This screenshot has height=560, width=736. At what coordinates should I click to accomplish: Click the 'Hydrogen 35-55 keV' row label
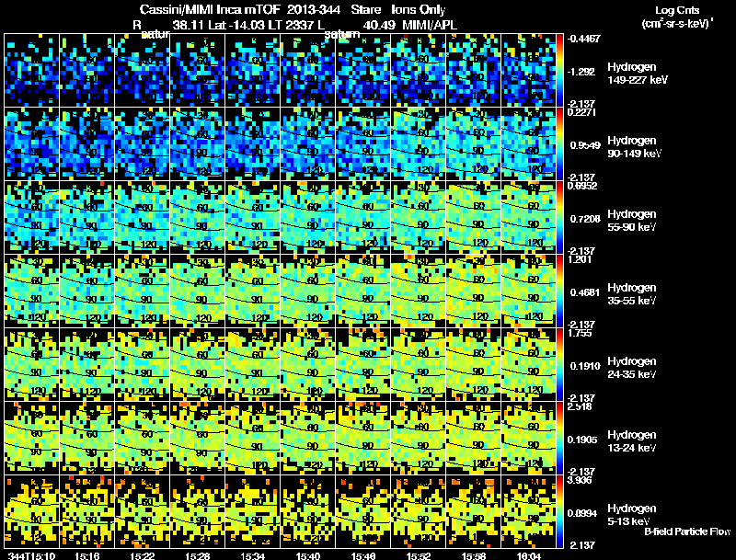coord(631,294)
